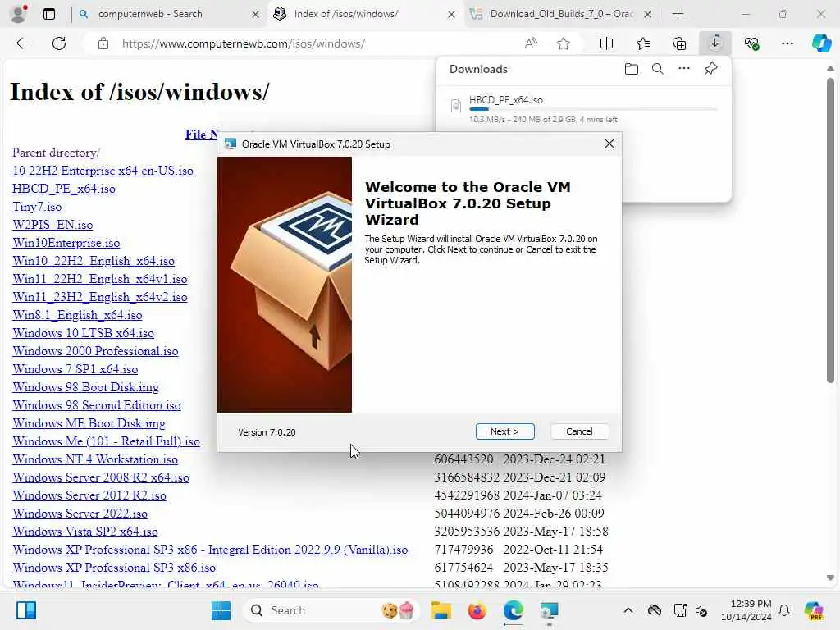840x630 pixels.
Task: Click the VirtualBox installer taskbar icon
Action: (549, 610)
